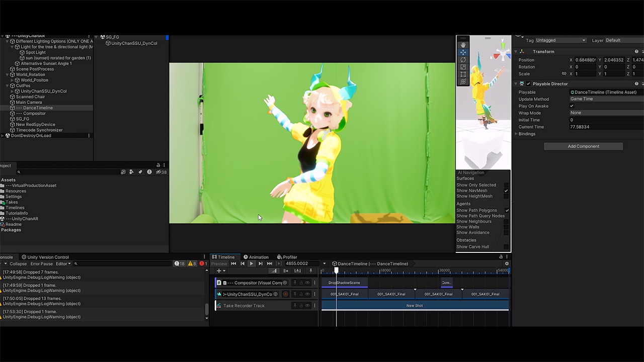Switch to the Animation tab
Viewport: 644px width, 362px height.
coord(256,257)
